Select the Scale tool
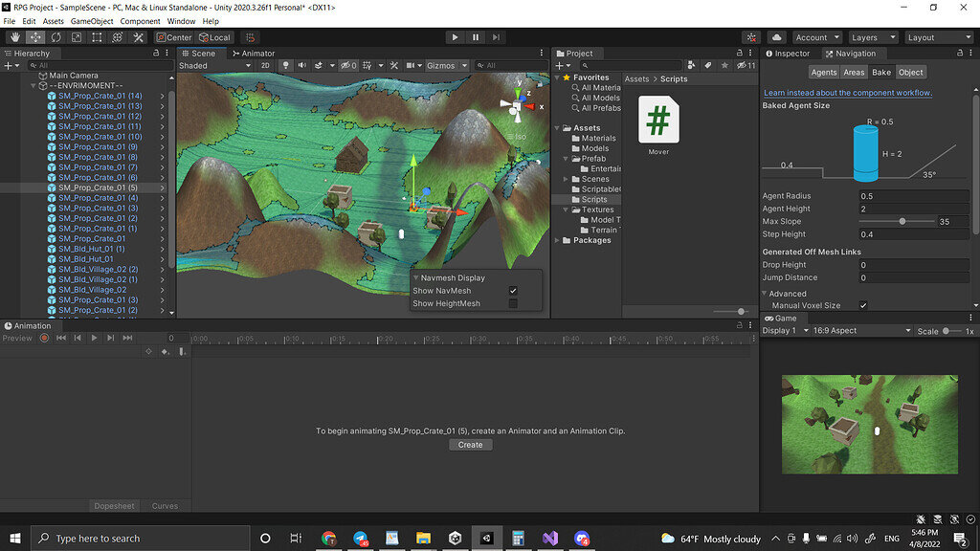 pos(77,36)
